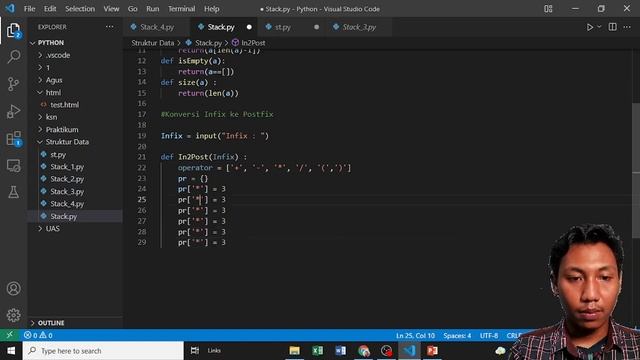Open the Terminal menu
The width and height of the screenshot is (640, 360).
(x=181, y=9)
